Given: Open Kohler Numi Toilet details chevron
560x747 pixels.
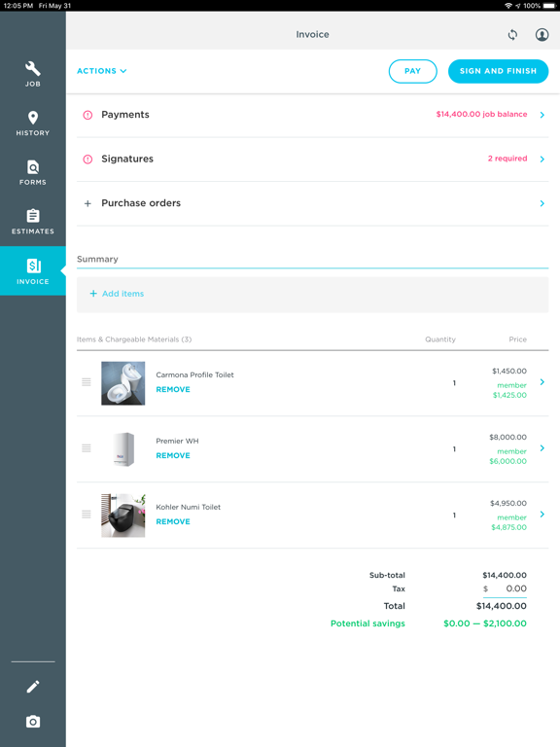Looking at the screenshot, I should click(x=542, y=514).
